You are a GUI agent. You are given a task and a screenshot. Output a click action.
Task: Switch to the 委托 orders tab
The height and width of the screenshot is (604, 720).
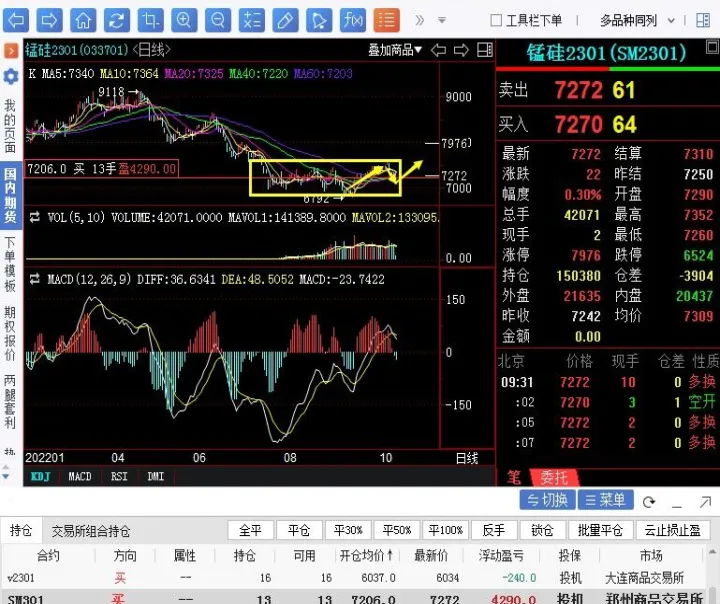(x=554, y=478)
